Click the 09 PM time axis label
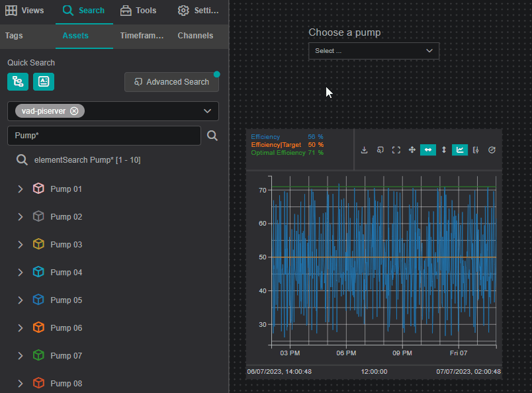The image size is (532, 393). [x=402, y=353]
